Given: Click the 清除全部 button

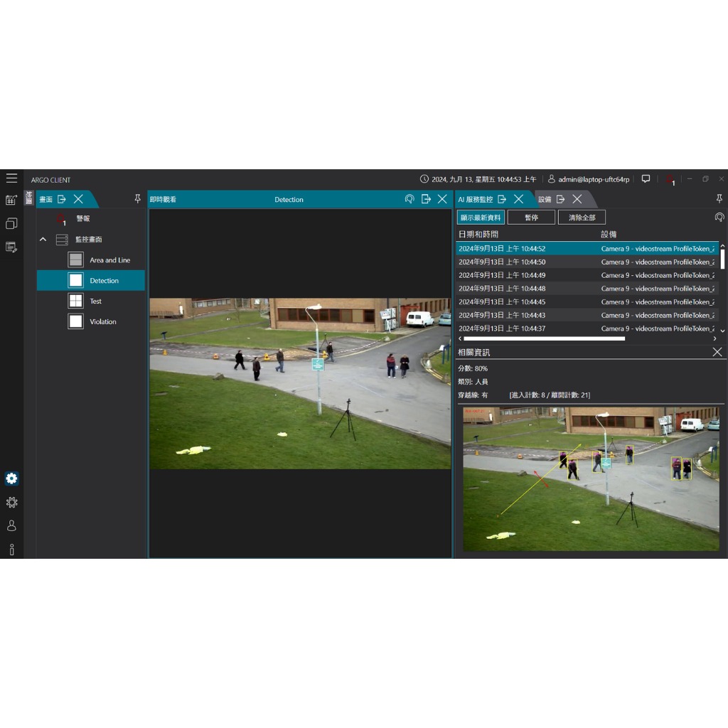Looking at the screenshot, I should pos(582,218).
